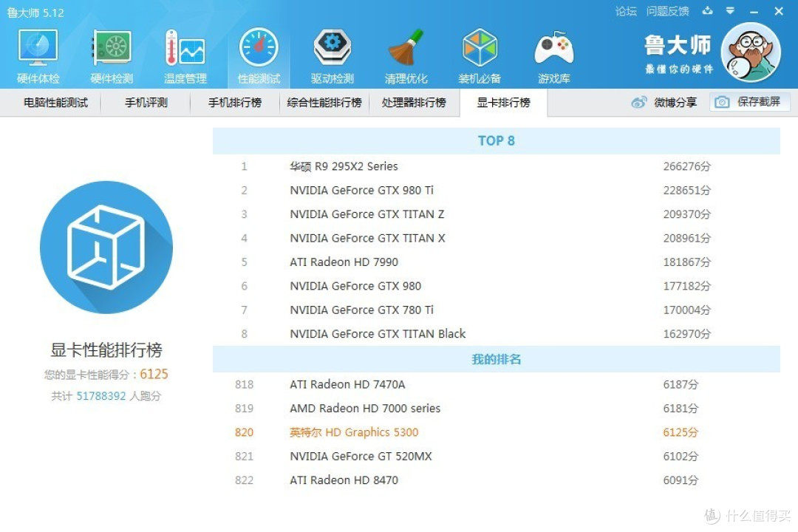The height and width of the screenshot is (532, 798).
Task: Switch to 电脑性能测试 tab
Action: pos(55,103)
